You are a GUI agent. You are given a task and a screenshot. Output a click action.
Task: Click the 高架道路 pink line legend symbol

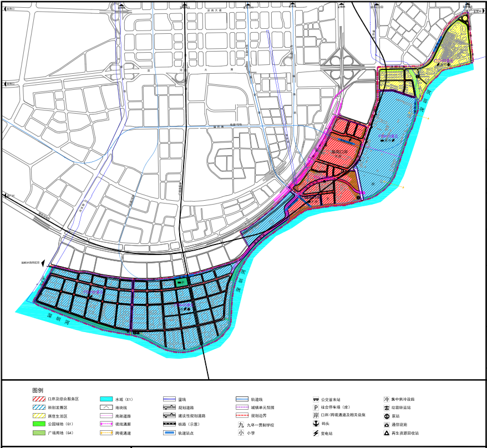coord(106,416)
